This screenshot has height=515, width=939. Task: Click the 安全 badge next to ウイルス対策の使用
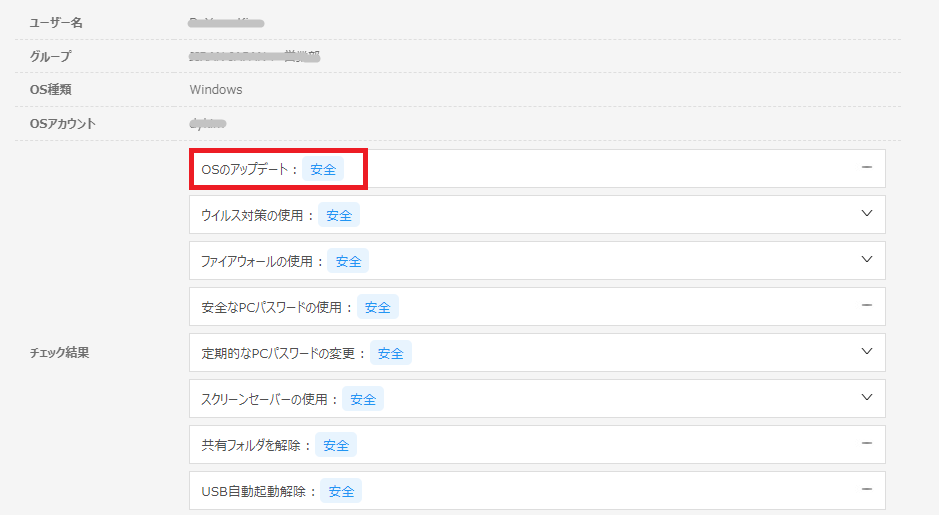[x=339, y=216]
